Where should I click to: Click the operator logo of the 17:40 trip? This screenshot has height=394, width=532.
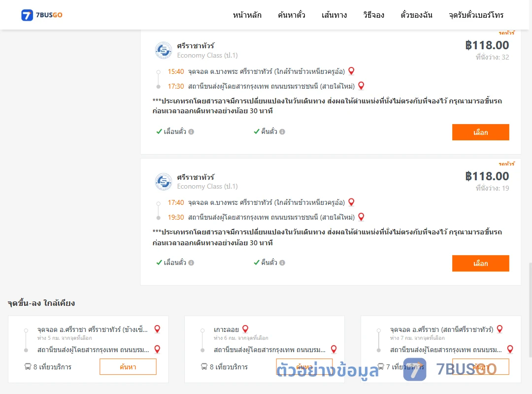(x=164, y=182)
